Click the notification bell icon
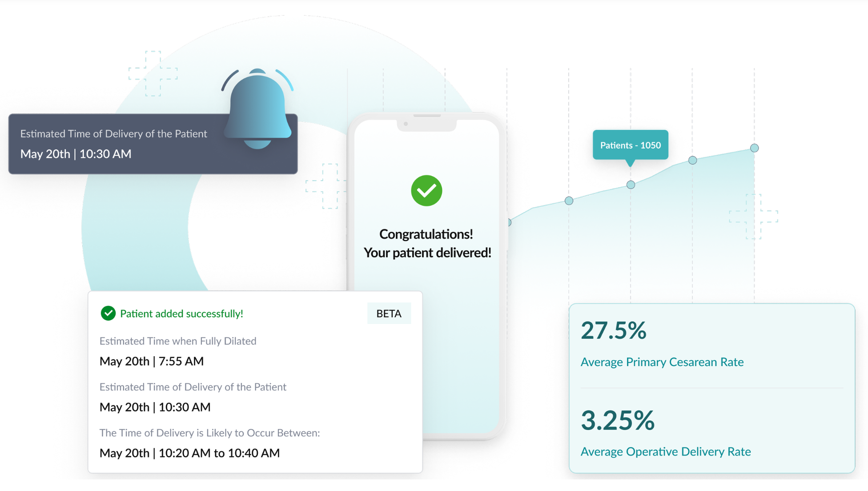The image size is (868, 491). (257, 109)
